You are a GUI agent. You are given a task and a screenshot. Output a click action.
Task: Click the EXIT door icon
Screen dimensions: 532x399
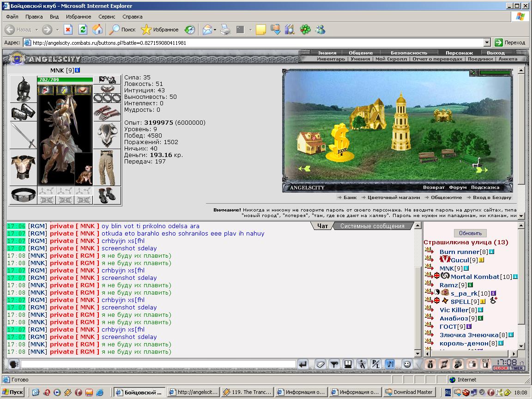[485, 364]
